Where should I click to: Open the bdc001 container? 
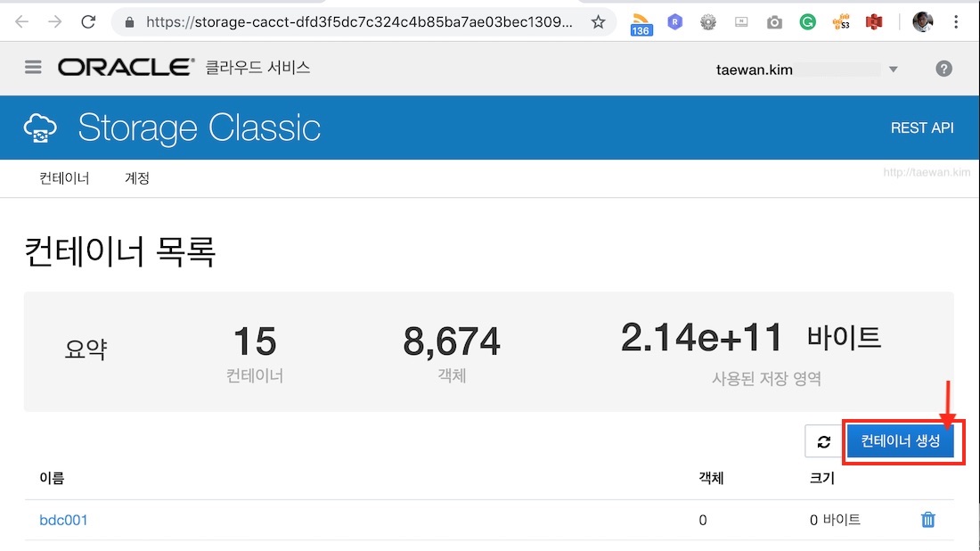[x=63, y=521]
